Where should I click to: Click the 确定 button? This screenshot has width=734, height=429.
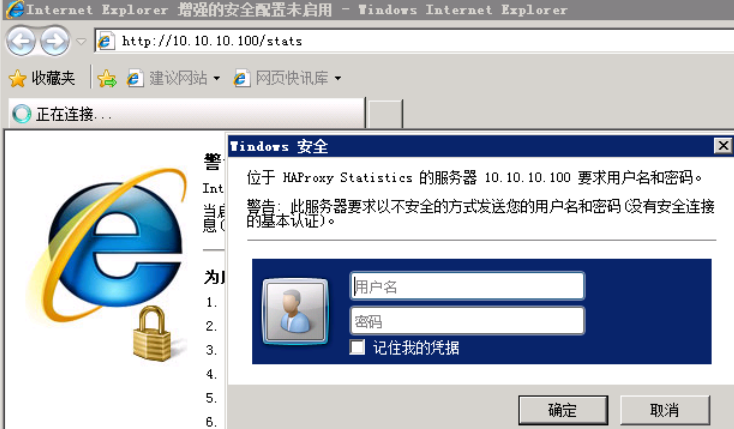point(563,410)
